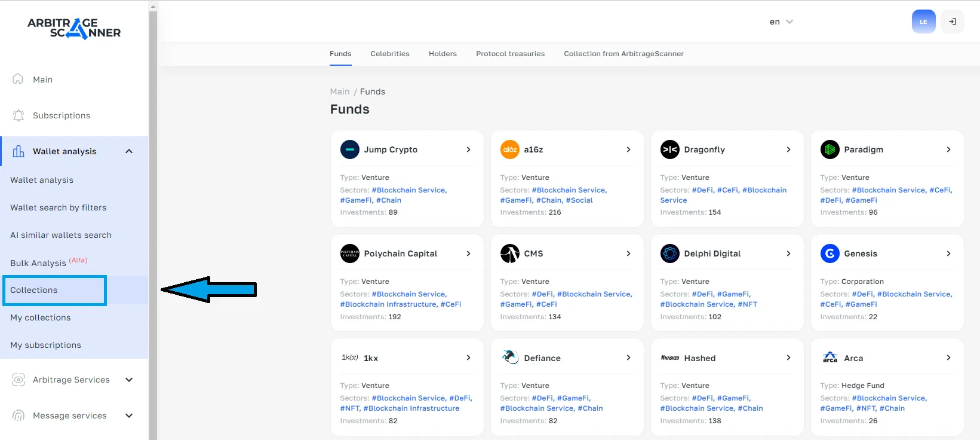Select the Funds tab
980x440 pixels.
340,54
